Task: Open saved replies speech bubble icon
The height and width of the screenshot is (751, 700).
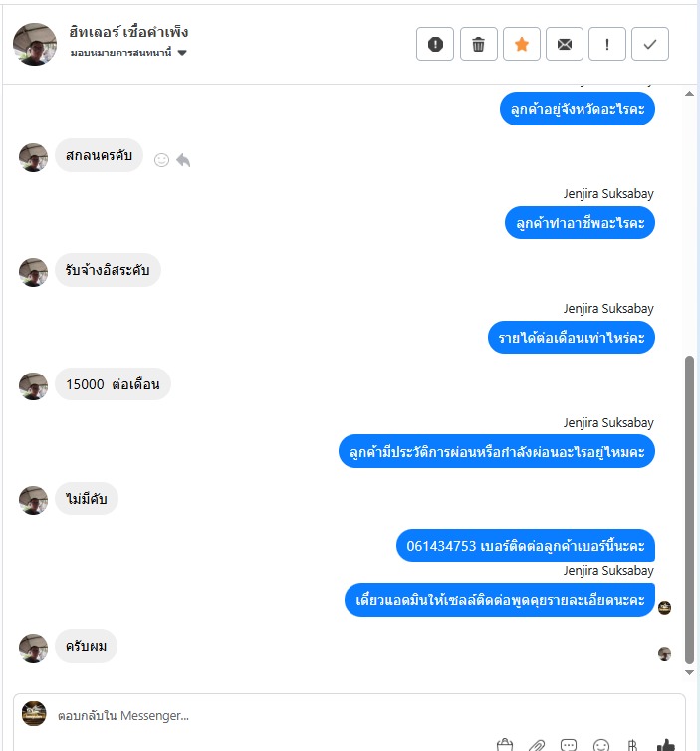Action: 569,745
